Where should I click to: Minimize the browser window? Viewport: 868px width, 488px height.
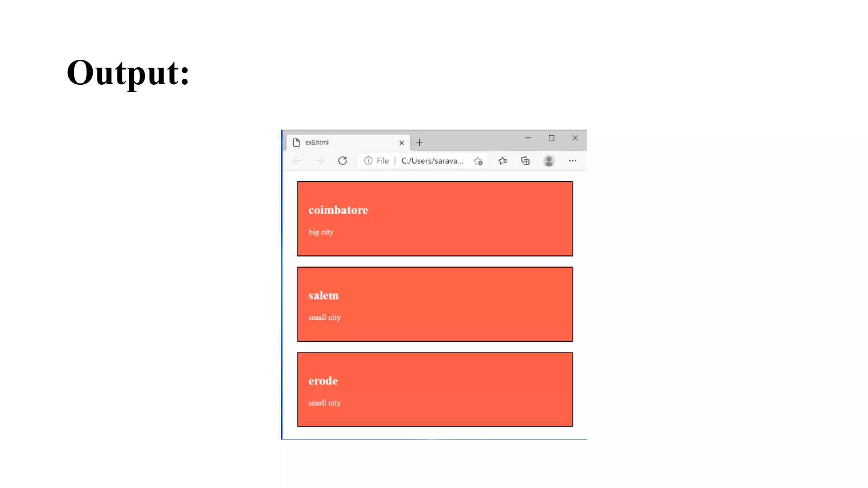[528, 138]
